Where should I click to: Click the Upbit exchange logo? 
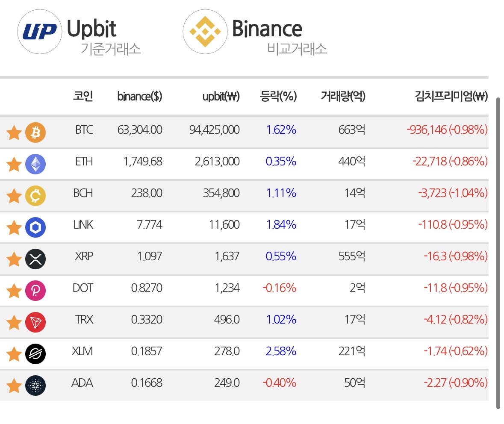(39, 32)
